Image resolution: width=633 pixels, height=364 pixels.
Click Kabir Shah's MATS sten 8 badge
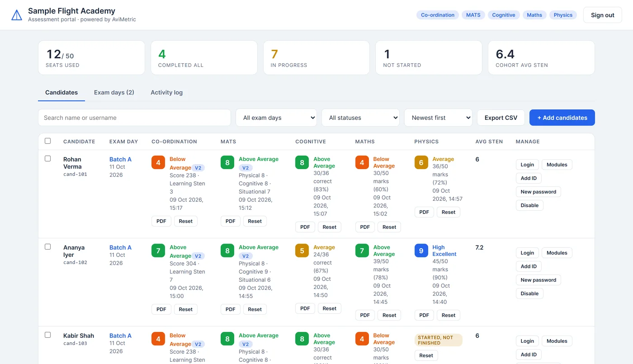click(x=227, y=339)
